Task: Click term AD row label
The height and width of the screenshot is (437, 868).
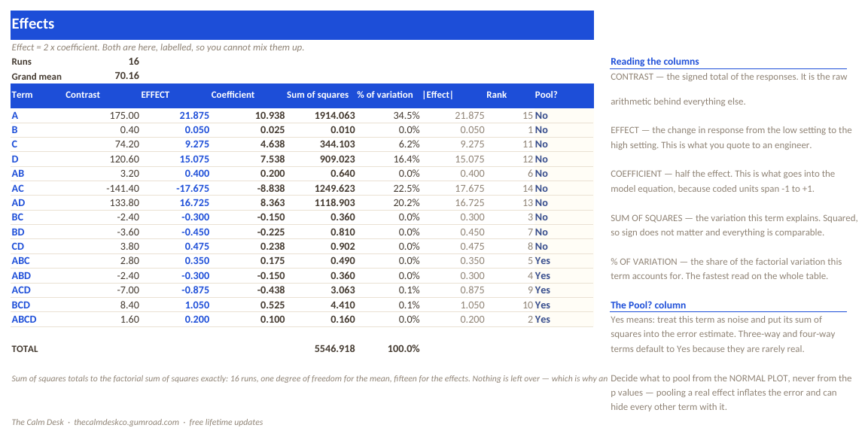Action: click(x=18, y=203)
